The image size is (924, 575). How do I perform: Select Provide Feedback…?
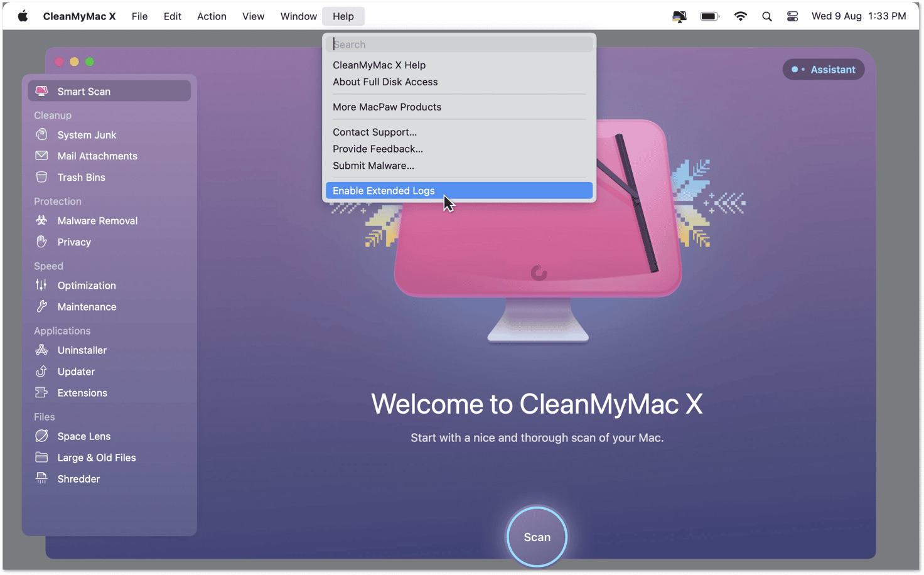459,149
